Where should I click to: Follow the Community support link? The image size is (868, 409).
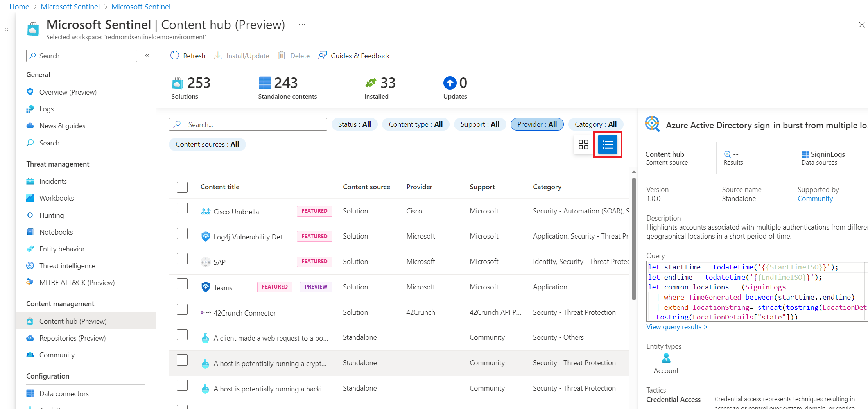tap(815, 199)
